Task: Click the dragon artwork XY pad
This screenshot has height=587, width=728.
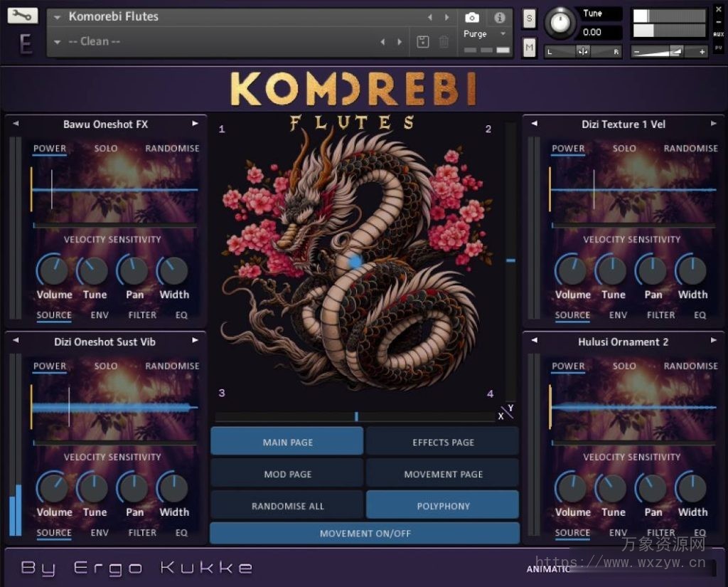Action: [x=355, y=263]
